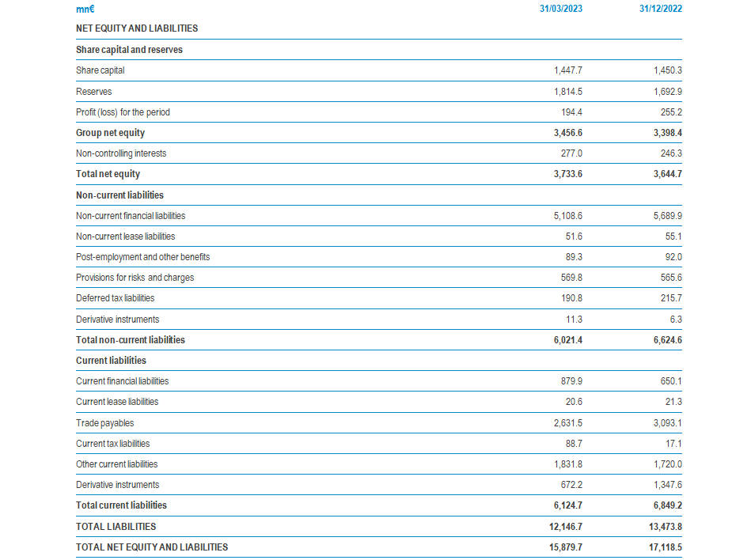Select the TOTAL LIABILITIES label
This screenshot has height=560, width=751.
tap(116, 527)
